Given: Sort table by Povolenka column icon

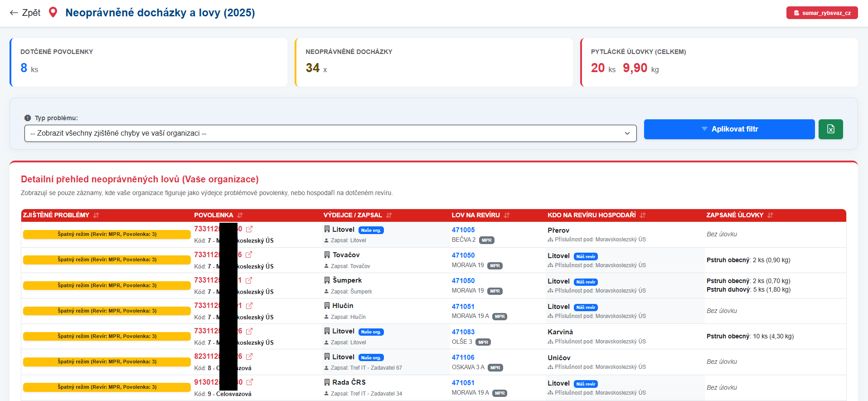Looking at the screenshot, I should click(240, 215).
